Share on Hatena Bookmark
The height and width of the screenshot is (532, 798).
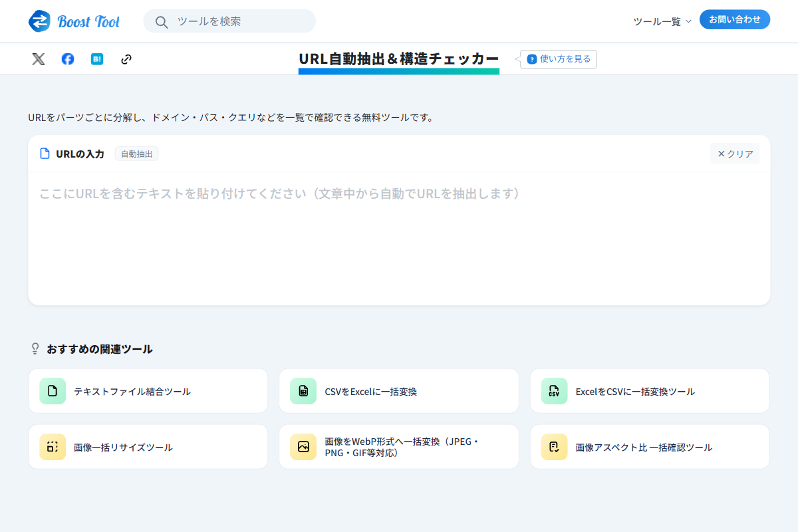[97, 59]
